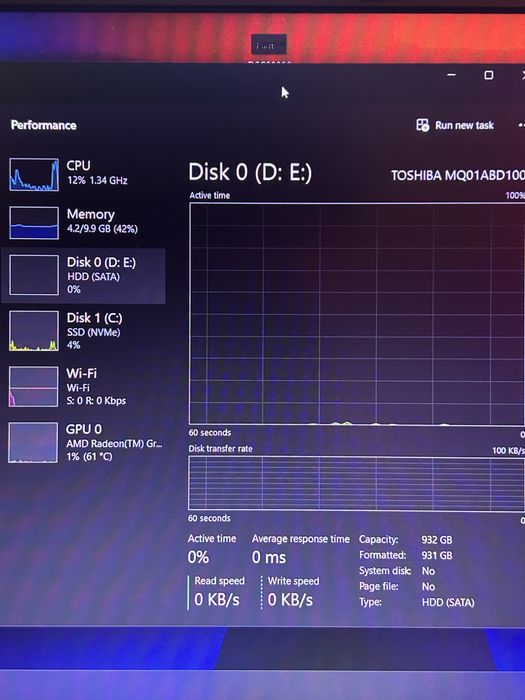Click the Run new task icon
This screenshot has width=525, height=700.
[422, 125]
